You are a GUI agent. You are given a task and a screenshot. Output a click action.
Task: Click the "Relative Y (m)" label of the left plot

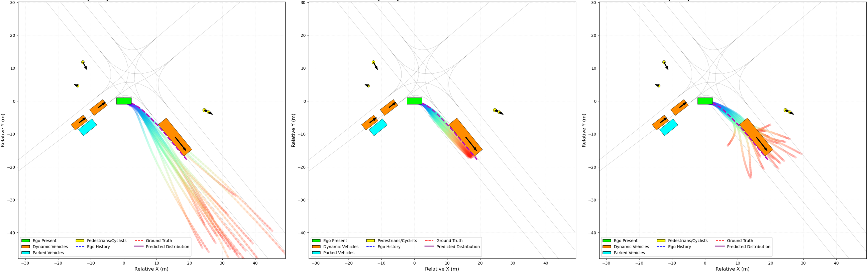(3, 130)
